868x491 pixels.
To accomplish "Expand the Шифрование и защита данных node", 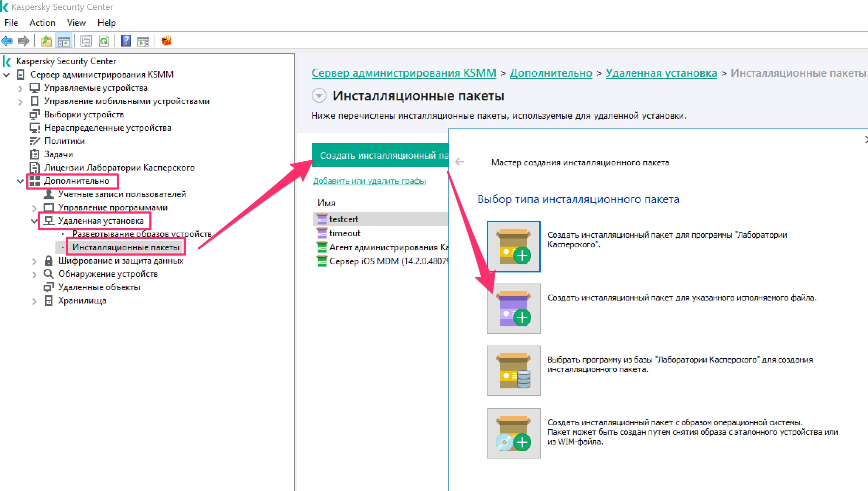I will point(34,261).
